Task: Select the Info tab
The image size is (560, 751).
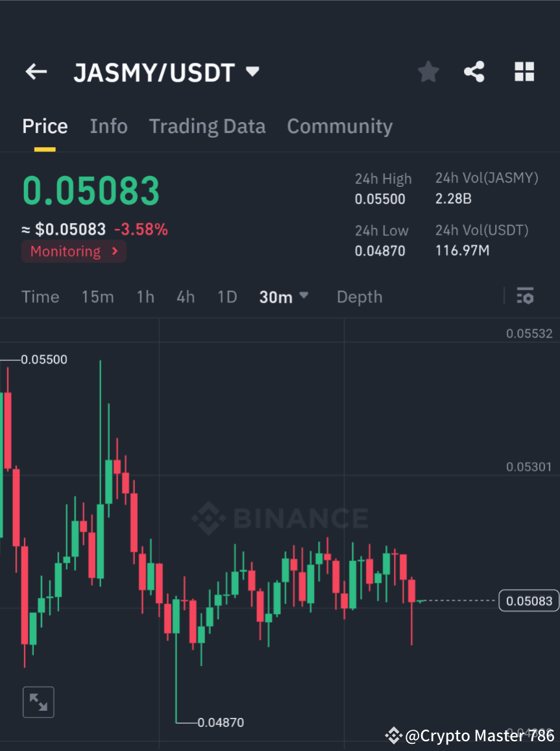Action: coord(108,126)
